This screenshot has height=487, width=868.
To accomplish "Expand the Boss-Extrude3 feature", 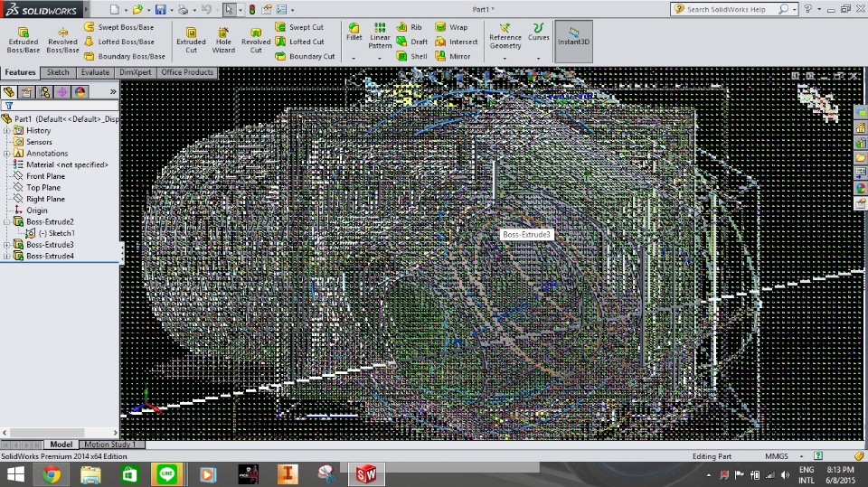I will click(x=6, y=245).
